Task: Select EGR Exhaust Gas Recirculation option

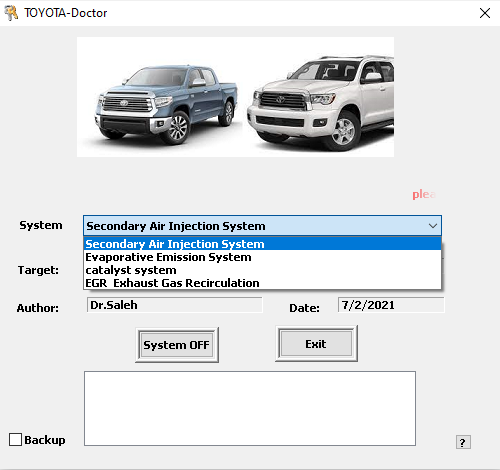Action: (262, 283)
